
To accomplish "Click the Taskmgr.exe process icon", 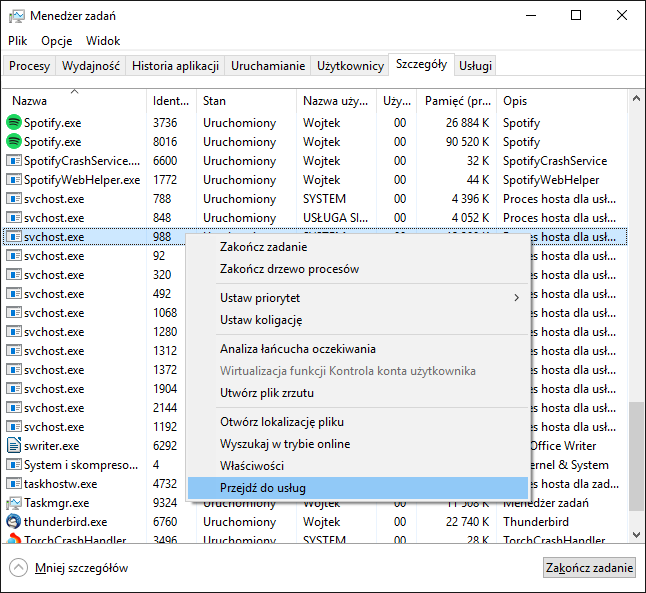I will coord(14,503).
